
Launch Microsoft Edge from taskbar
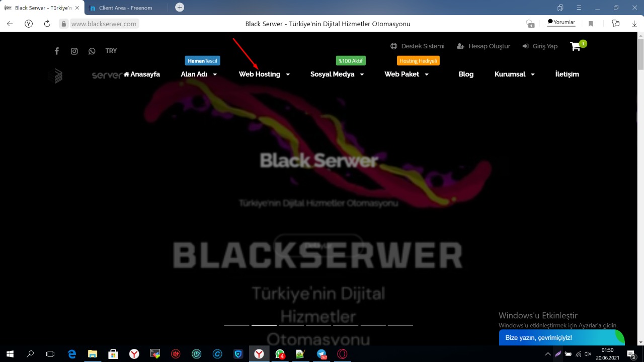[72, 354]
